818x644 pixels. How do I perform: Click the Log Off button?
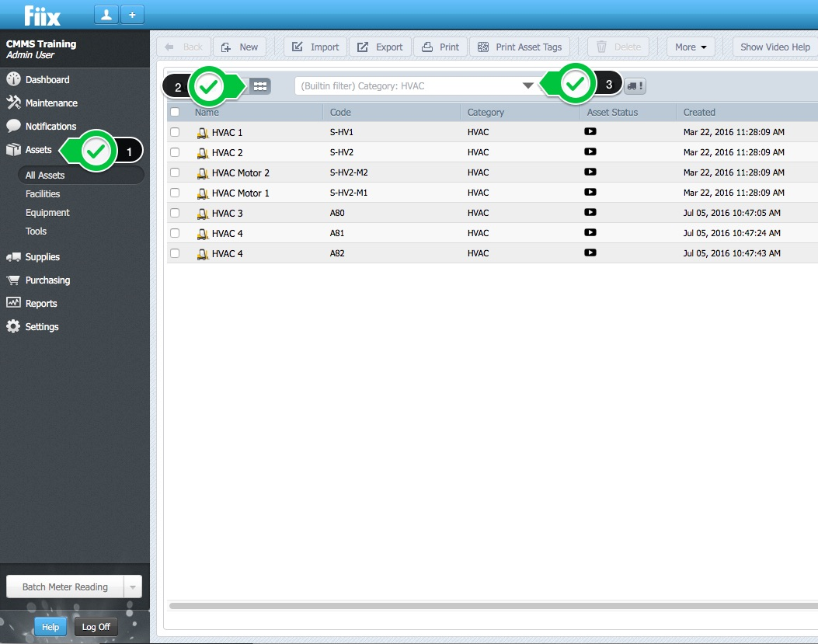point(96,627)
